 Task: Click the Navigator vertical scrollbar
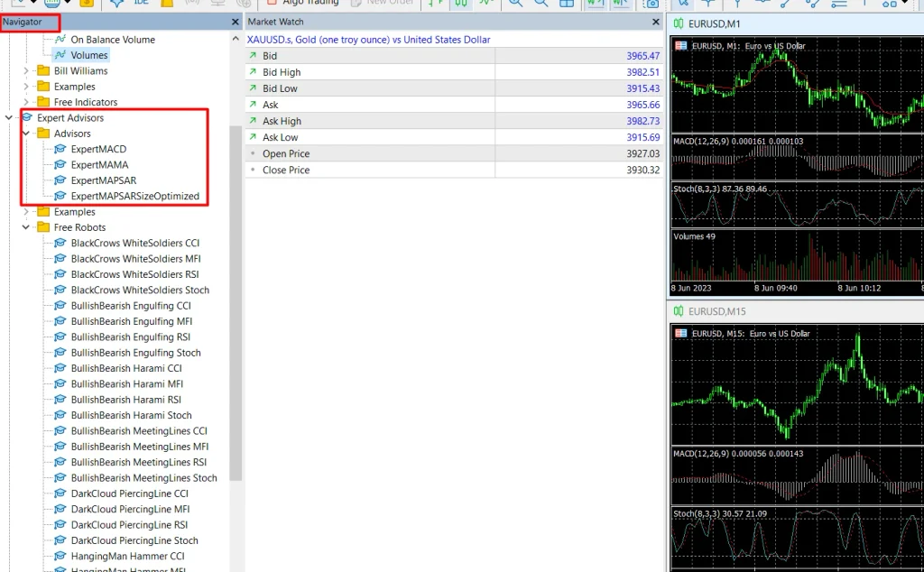coord(236,303)
